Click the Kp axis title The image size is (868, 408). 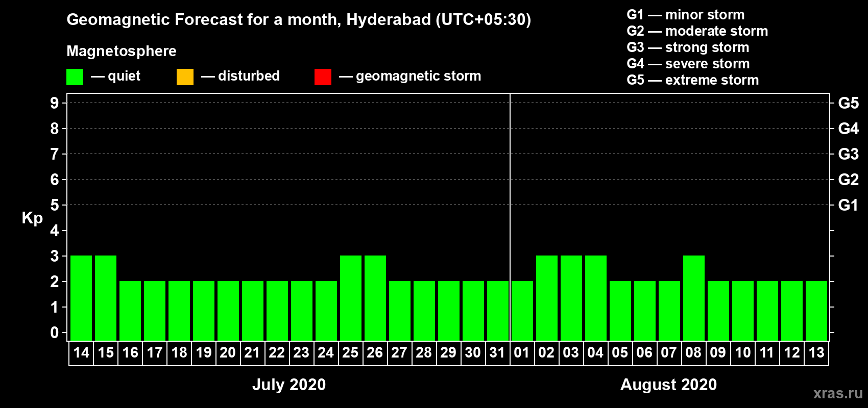[x=32, y=218]
